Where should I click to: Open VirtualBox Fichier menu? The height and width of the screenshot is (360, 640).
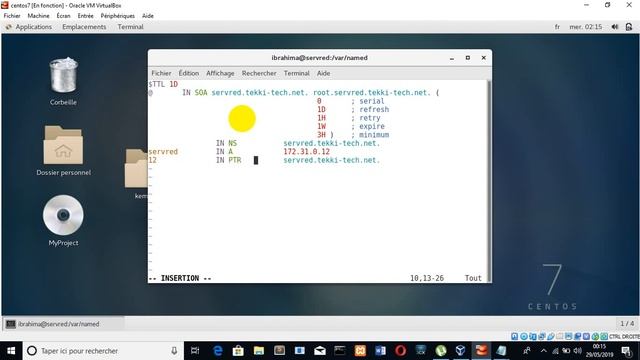12,16
